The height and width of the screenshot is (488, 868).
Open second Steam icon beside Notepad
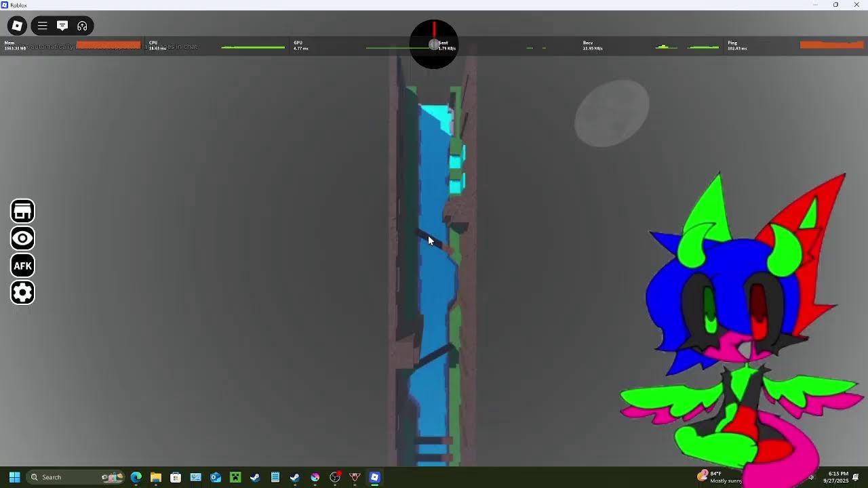pyautogui.click(x=295, y=477)
